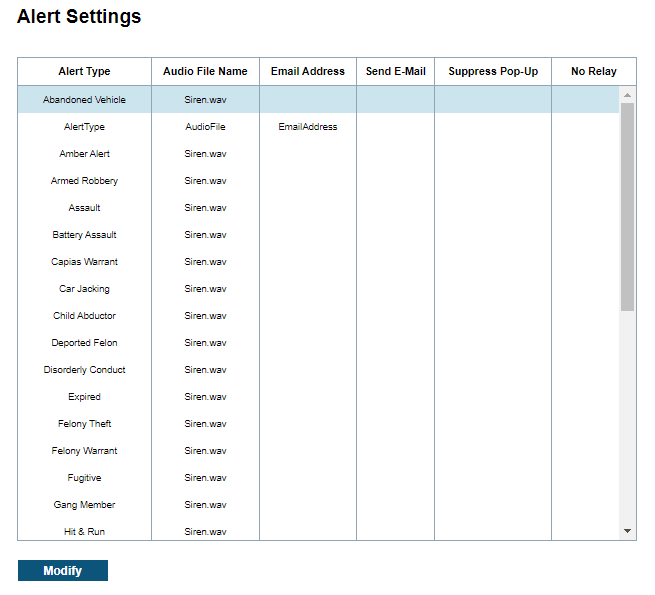Choose the Armed Robbery alert type

(85, 181)
